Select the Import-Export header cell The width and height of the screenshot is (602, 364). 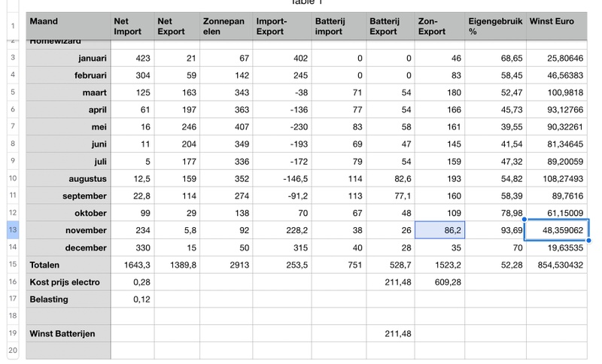coord(282,26)
